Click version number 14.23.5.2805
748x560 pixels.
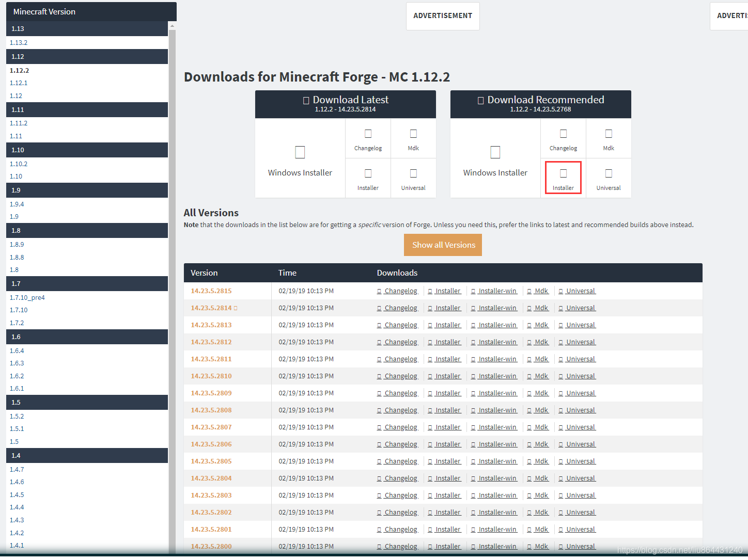tap(211, 461)
